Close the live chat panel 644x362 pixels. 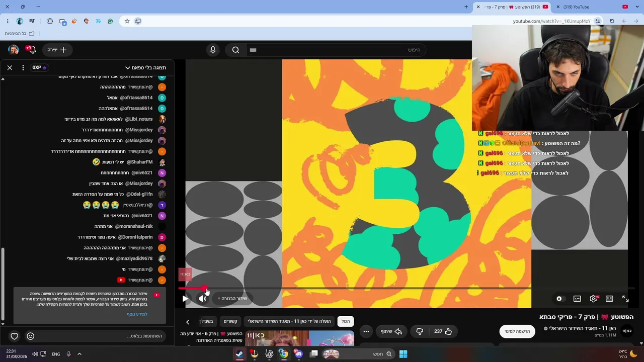(10, 67)
